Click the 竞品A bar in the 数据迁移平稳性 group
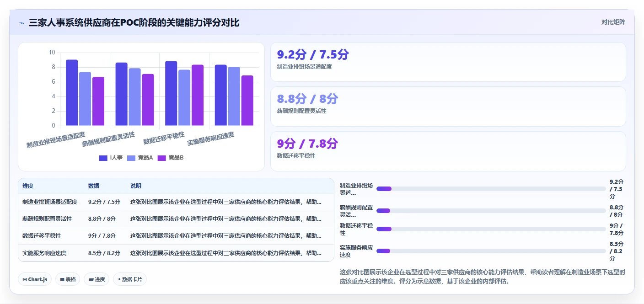 184,98
